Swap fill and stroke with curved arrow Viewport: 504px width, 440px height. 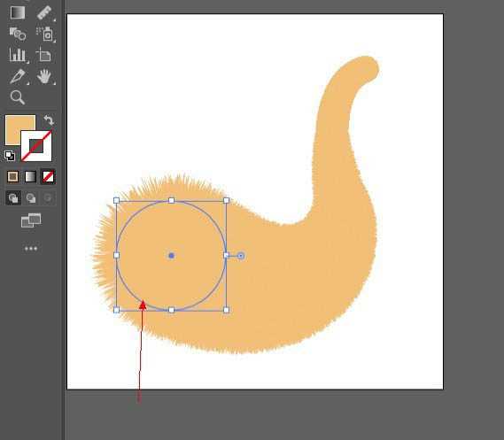point(49,120)
